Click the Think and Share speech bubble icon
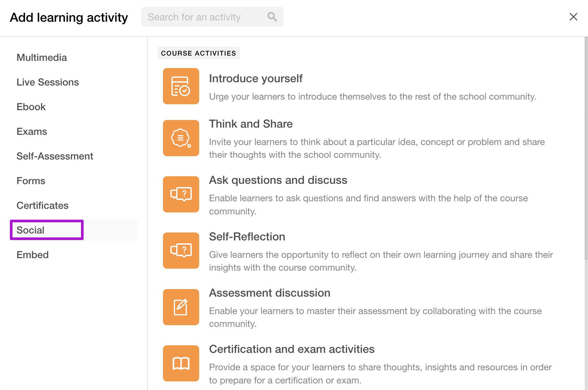Image resolution: width=588 pixels, height=390 pixels. coord(181,138)
